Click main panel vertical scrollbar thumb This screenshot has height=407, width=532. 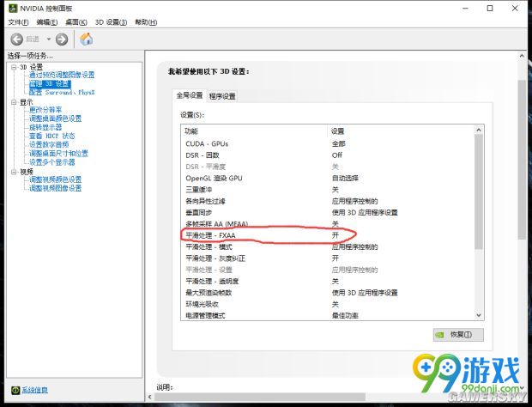pos(522,160)
